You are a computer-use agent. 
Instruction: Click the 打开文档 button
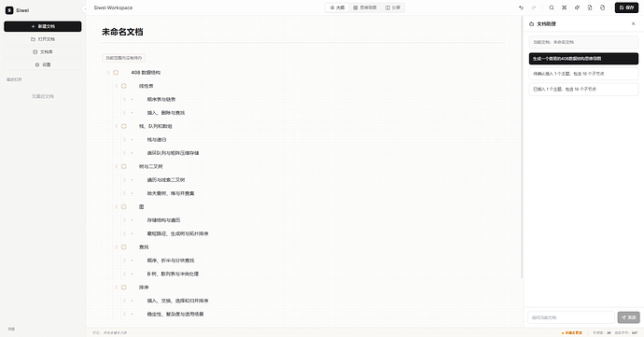(43, 39)
